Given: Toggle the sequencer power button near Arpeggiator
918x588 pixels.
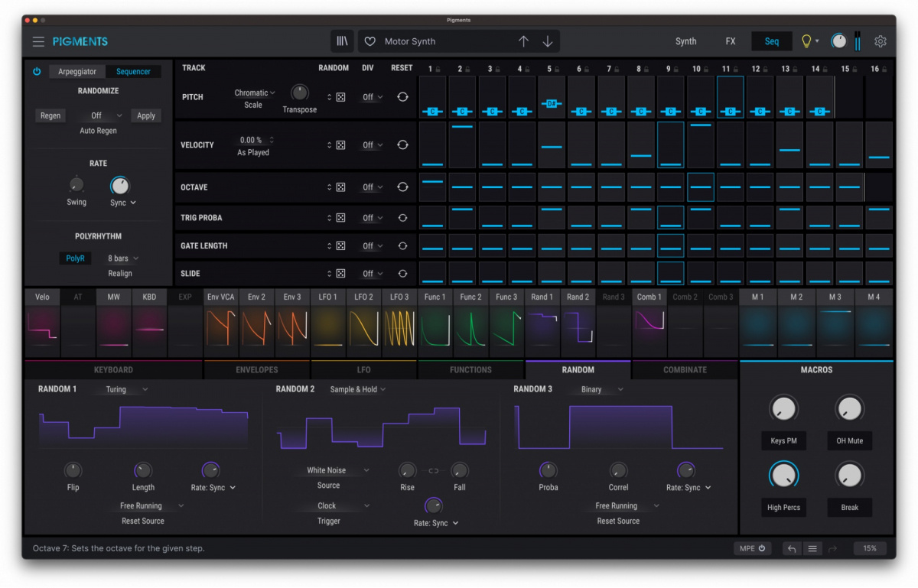Looking at the screenshot, I should (37, 71).
